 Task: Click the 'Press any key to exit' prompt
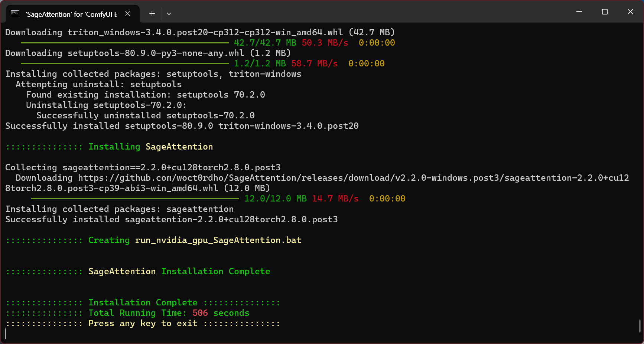pos(143,323)
